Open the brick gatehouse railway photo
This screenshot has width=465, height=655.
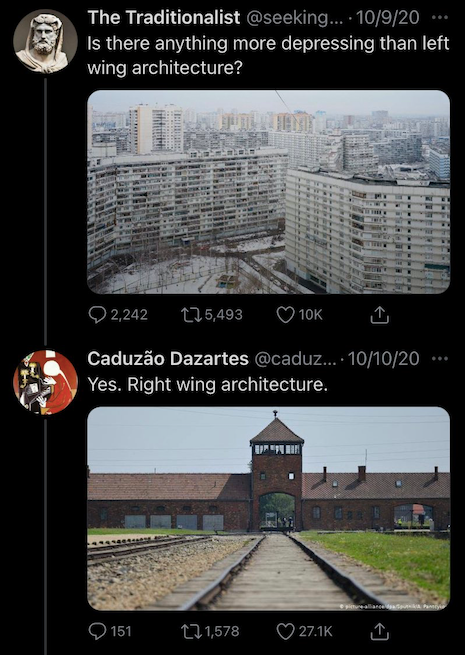269,508
